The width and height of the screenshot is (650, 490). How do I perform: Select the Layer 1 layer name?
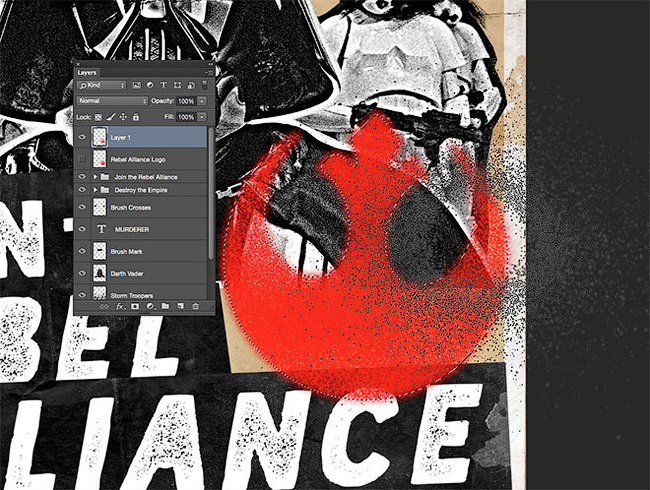click(121, 138)
